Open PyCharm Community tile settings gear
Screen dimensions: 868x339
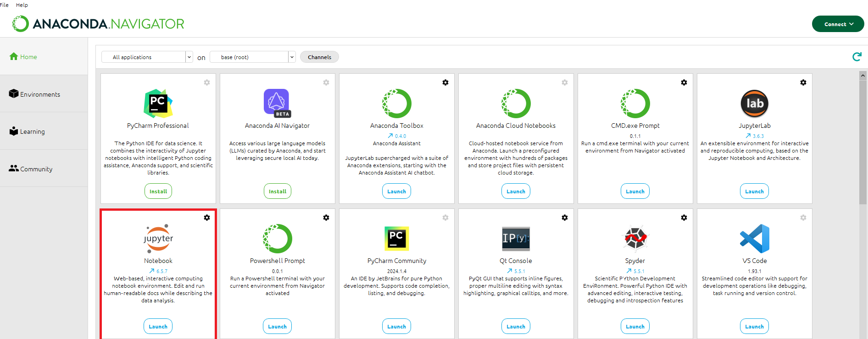tap(445, 218)
